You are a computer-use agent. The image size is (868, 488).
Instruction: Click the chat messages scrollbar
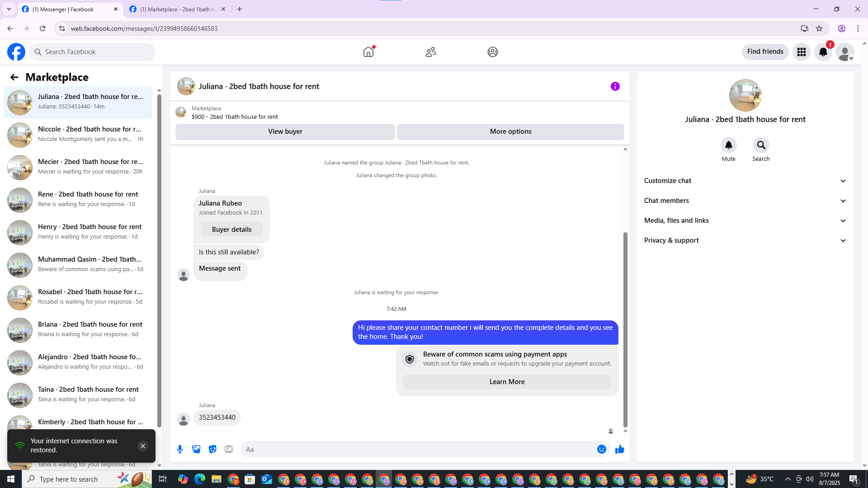(x=625, y=329)
